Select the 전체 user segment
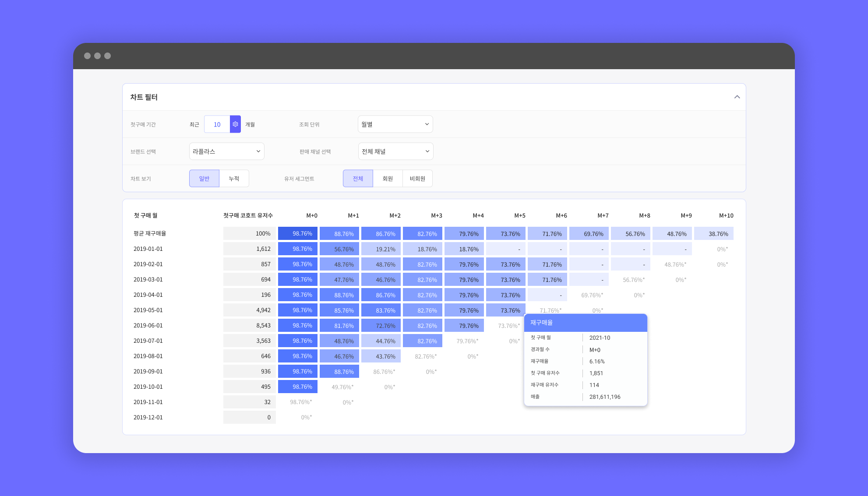868x496 pixels. (x=358, y=179)
